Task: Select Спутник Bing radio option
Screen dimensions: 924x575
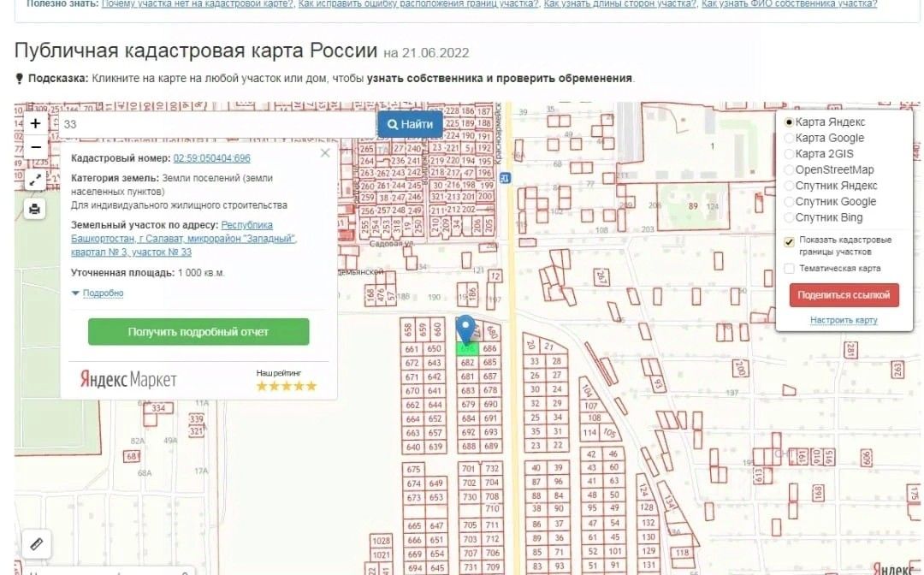Action: click(789, 218)
